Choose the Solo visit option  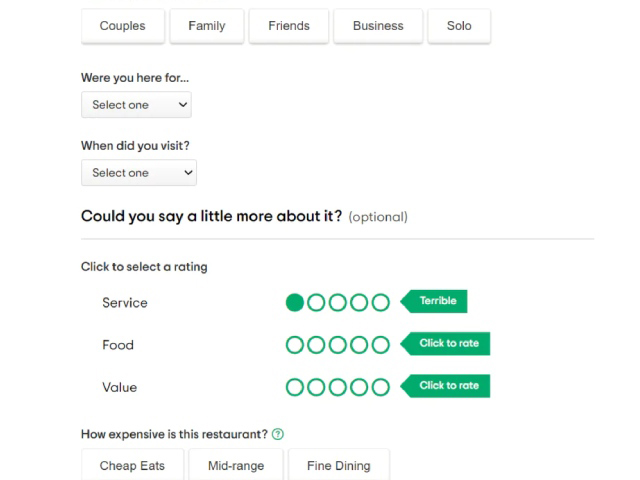[x=459, y=26]
